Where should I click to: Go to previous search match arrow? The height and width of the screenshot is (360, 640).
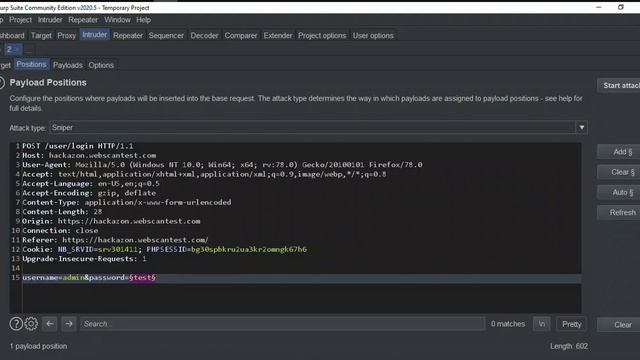[50, 324]
